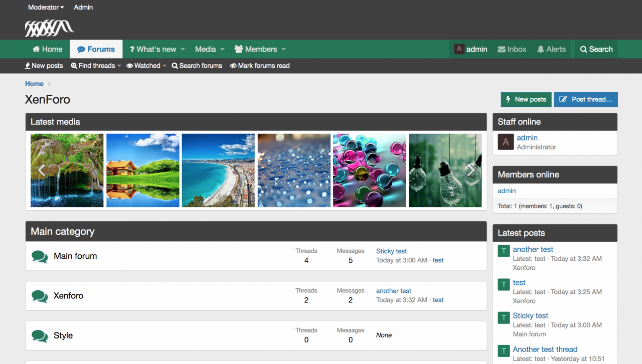Screen dimensions: 642x364
Task: Open the Alerts bell item
Action: 551,49
